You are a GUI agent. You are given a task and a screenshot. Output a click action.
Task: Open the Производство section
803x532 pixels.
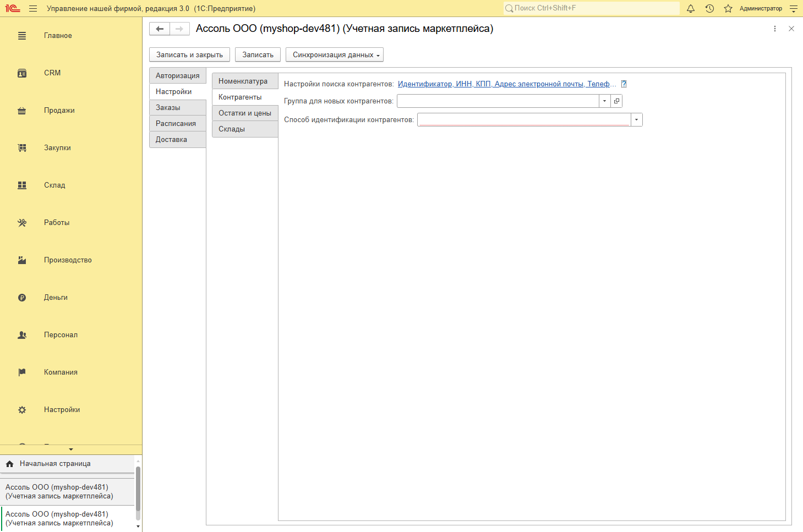tap(68, 260)
